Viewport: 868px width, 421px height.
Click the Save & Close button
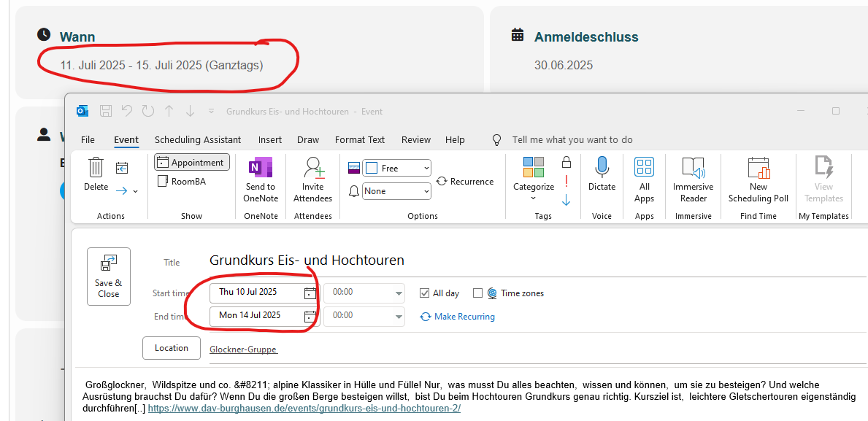(109, 277)
